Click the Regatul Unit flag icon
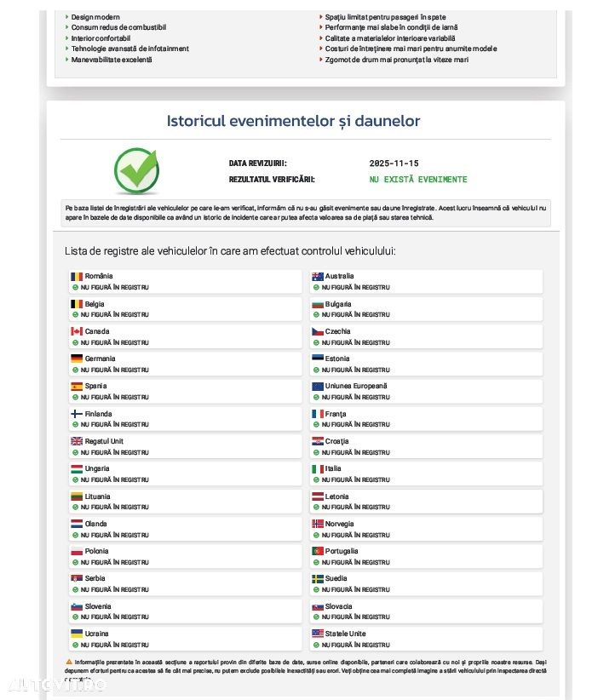 [x=77, y=441]
